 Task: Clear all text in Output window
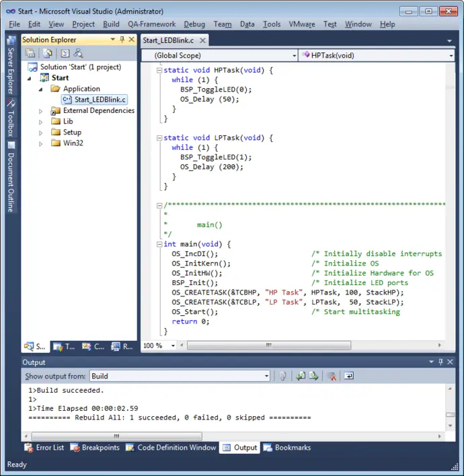point(332,376)
